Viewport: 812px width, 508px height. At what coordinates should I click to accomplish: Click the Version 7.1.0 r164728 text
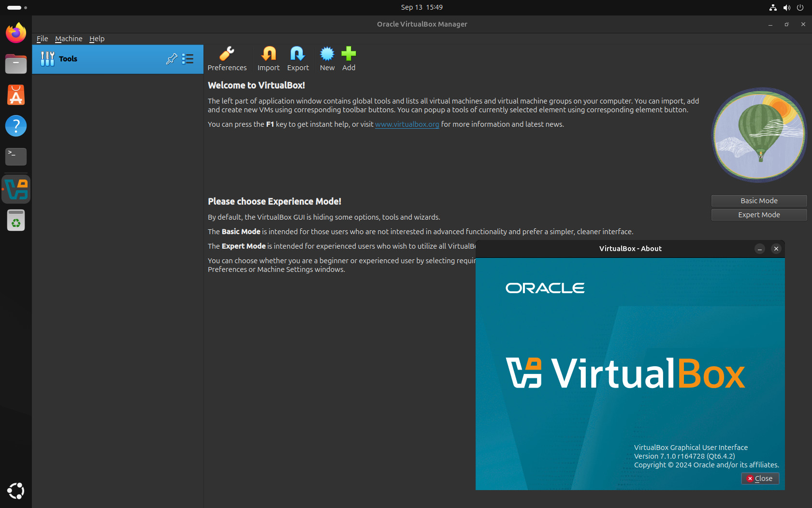pos(684,456)
